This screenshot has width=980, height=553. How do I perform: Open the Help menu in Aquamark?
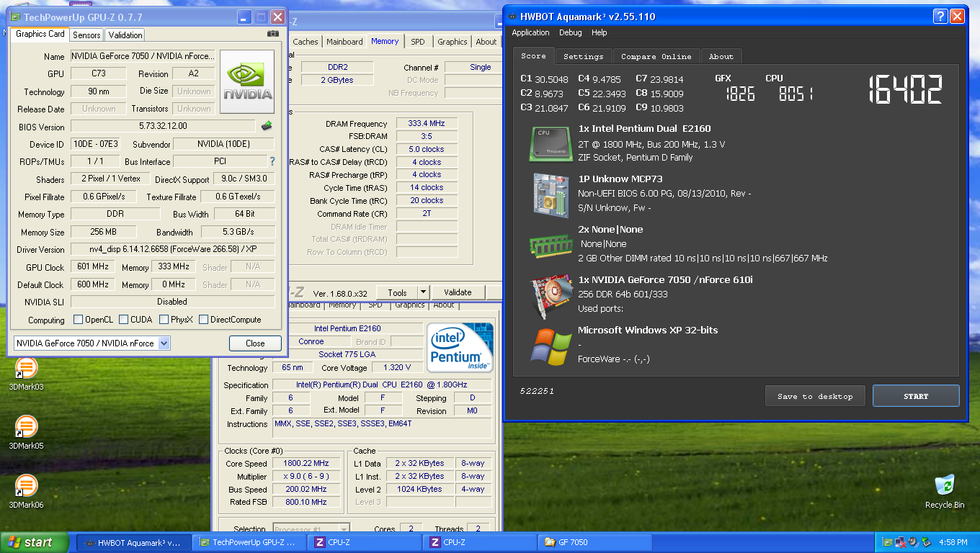click(599, 32)
